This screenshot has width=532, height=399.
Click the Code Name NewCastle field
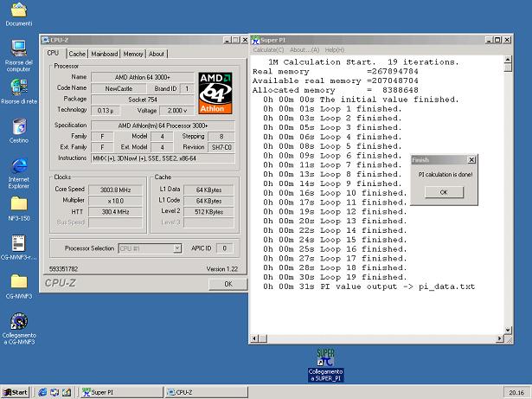[x=119, y=88]
